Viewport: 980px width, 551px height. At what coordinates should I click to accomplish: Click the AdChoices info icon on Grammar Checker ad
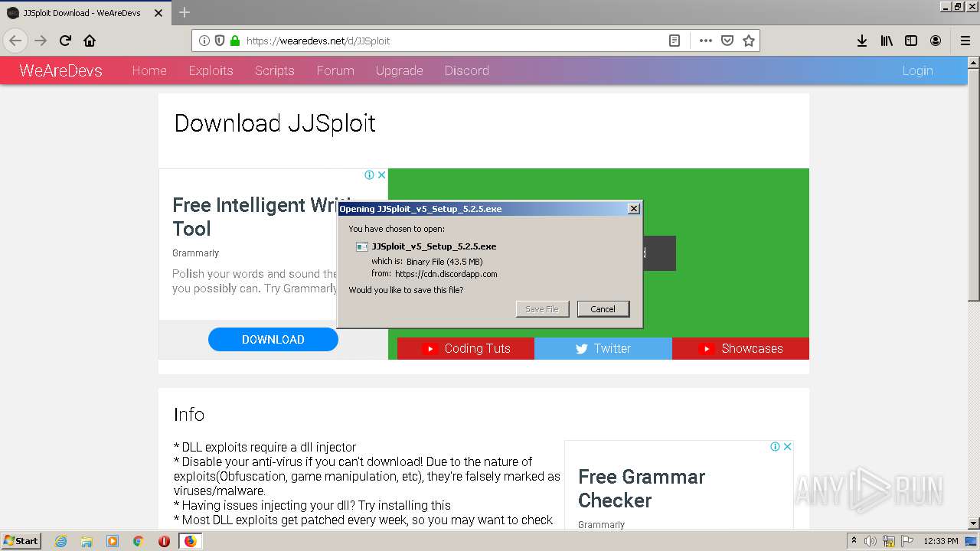coord(776,446)
